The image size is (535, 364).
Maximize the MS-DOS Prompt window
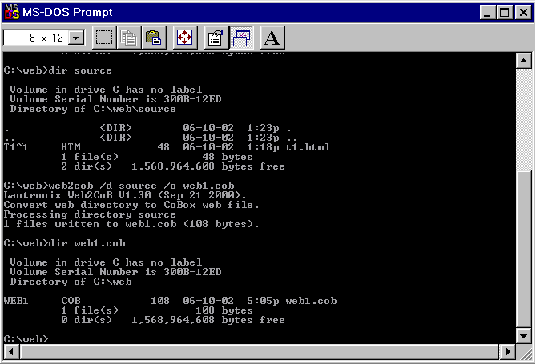(x=505, y=13)
